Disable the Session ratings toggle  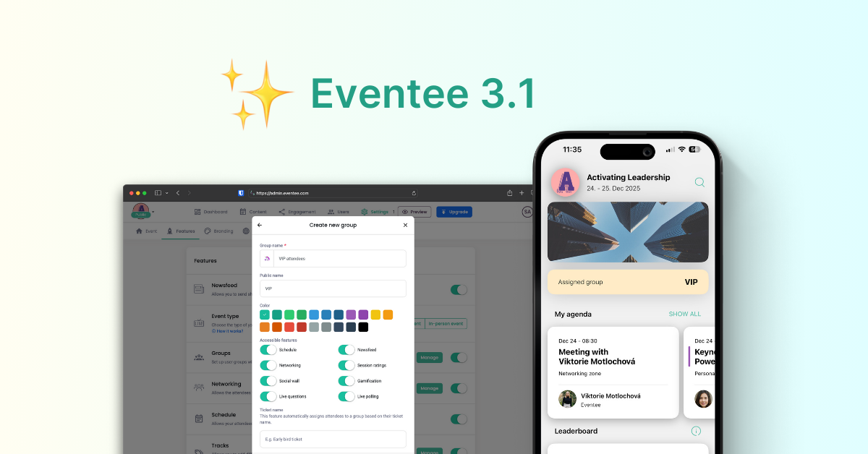pos(346,365)
